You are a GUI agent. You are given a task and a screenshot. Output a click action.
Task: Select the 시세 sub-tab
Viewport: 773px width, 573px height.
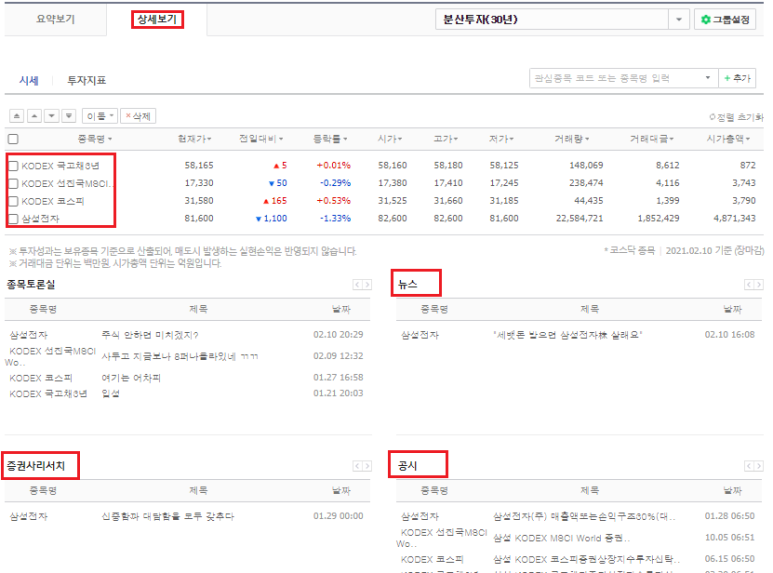(29, 80)
